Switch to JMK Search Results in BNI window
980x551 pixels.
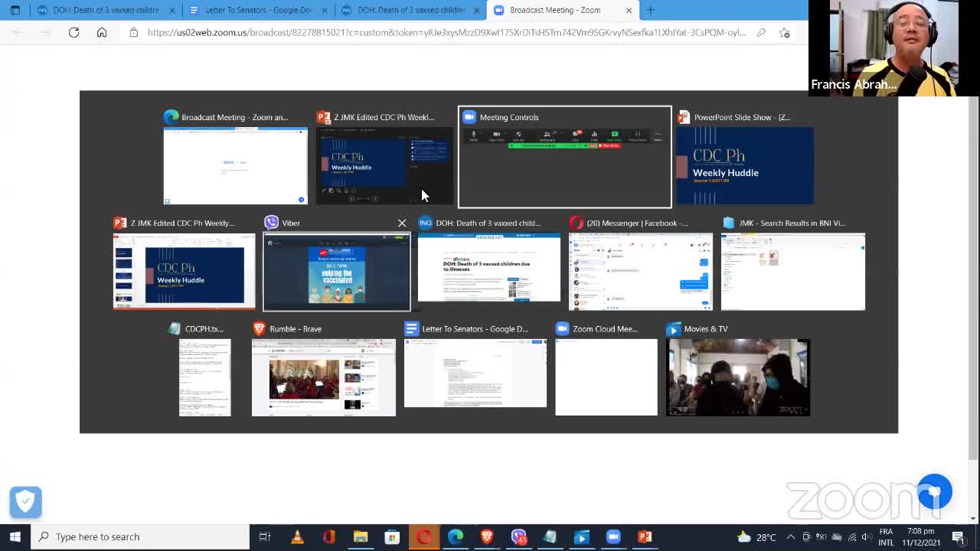click(792, 271)
